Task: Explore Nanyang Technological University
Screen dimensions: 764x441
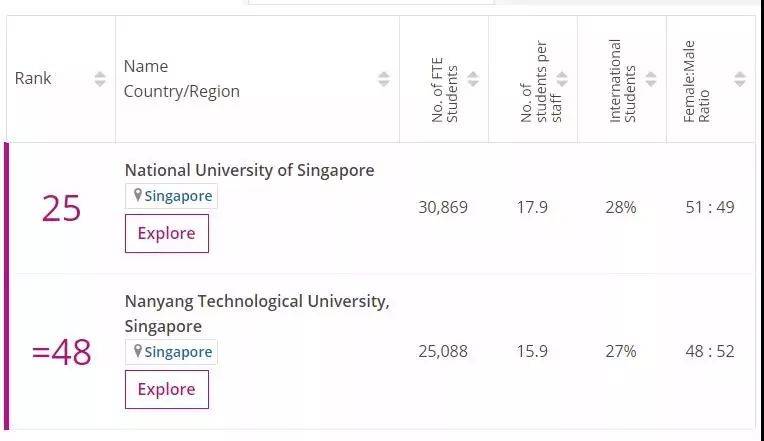Action: point(166,389)
